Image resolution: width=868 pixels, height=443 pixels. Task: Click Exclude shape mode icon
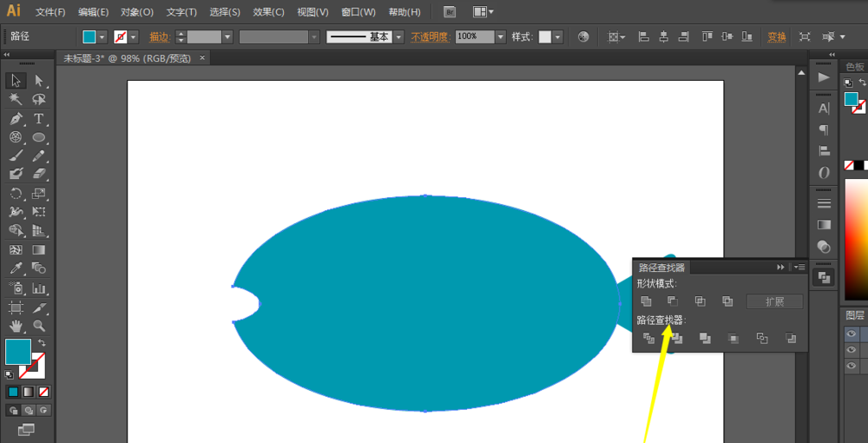click(x=727, y=301)
